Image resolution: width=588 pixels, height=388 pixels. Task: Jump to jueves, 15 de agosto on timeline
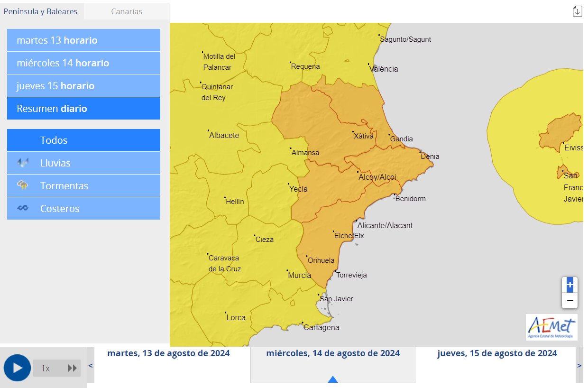(496, 354)
